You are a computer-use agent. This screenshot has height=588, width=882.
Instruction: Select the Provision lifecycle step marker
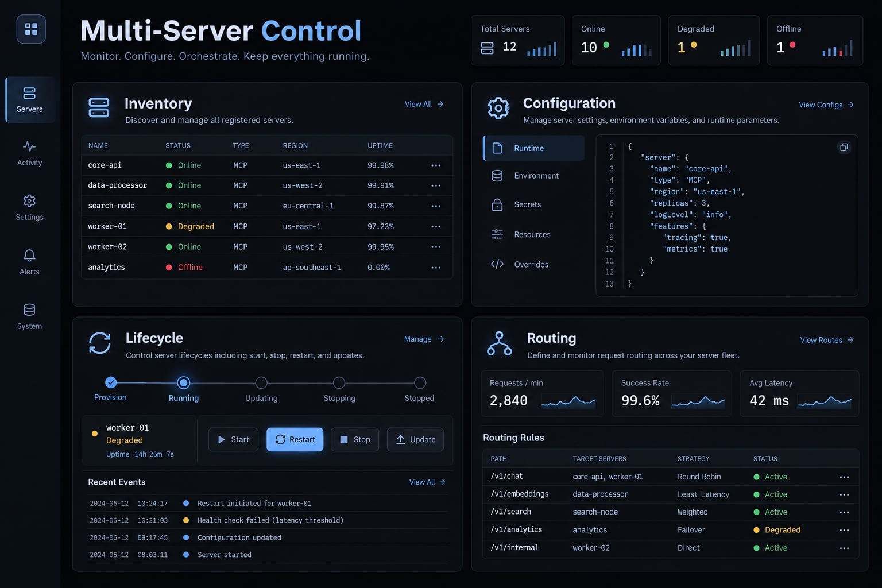111,382
